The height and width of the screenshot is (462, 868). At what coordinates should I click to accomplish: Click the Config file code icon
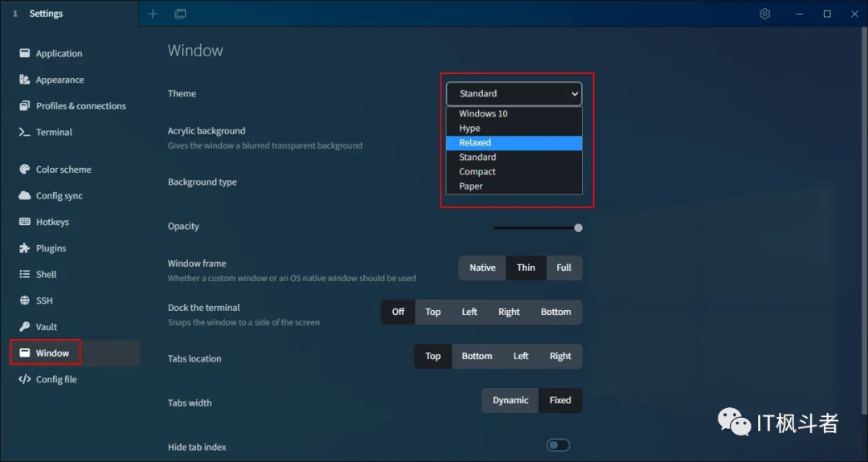[24, 379]
